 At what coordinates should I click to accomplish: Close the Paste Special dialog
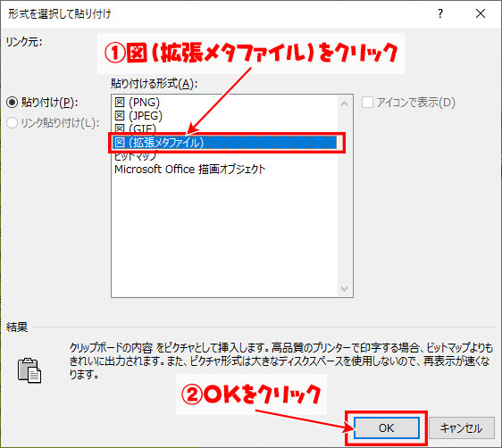click(481, 13)
